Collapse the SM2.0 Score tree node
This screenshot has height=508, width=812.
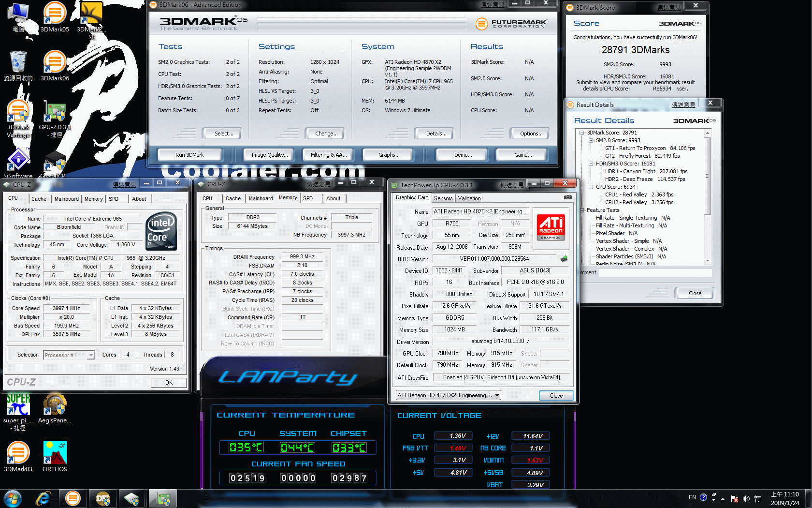591,140
